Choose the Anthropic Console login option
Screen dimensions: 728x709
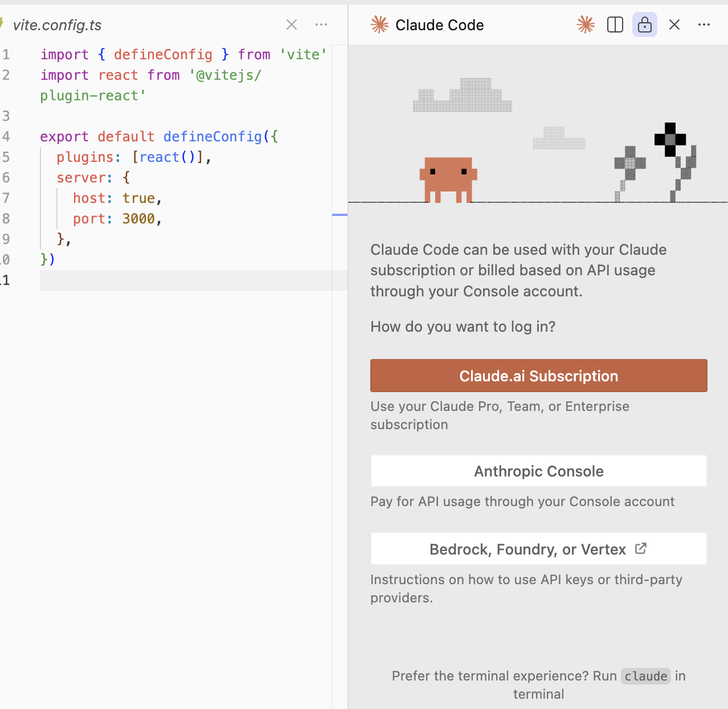coord(538,471)
